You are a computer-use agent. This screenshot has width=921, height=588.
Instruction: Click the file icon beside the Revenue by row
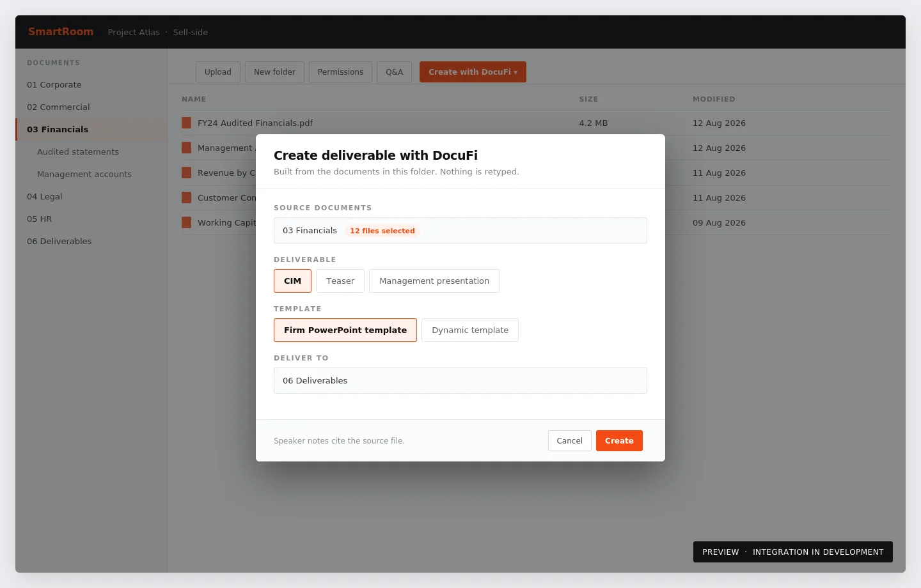pos(186,173)
